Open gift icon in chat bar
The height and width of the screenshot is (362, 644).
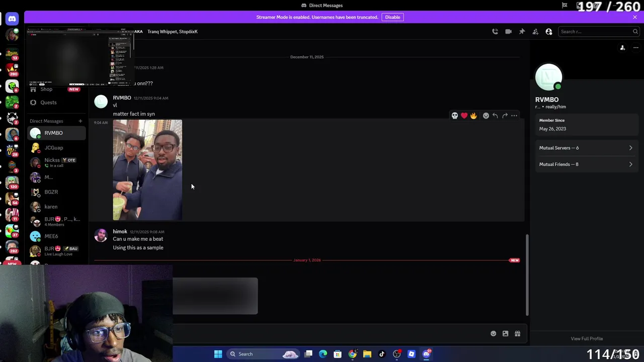coord(517,334)
